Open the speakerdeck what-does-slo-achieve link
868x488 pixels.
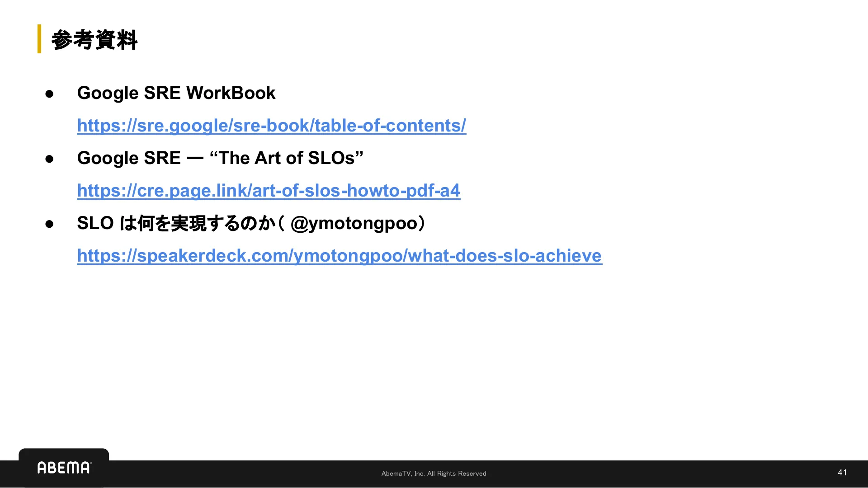point(339,256)
